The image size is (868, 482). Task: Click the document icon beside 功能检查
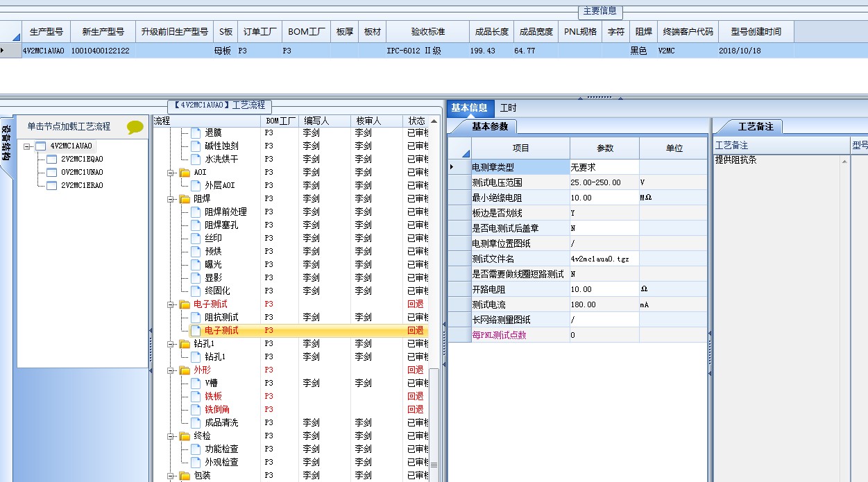coord(196,449)
